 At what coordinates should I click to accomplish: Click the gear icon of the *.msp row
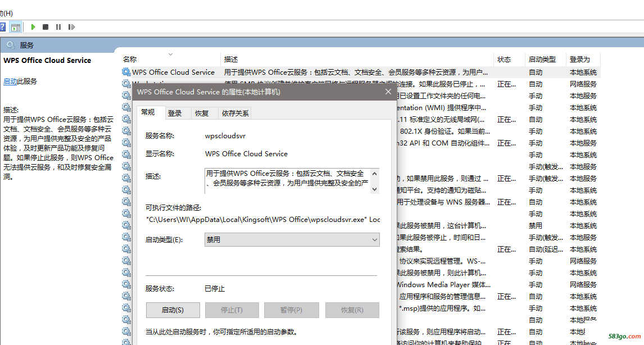pyautogui.click(x=126, y=308)
